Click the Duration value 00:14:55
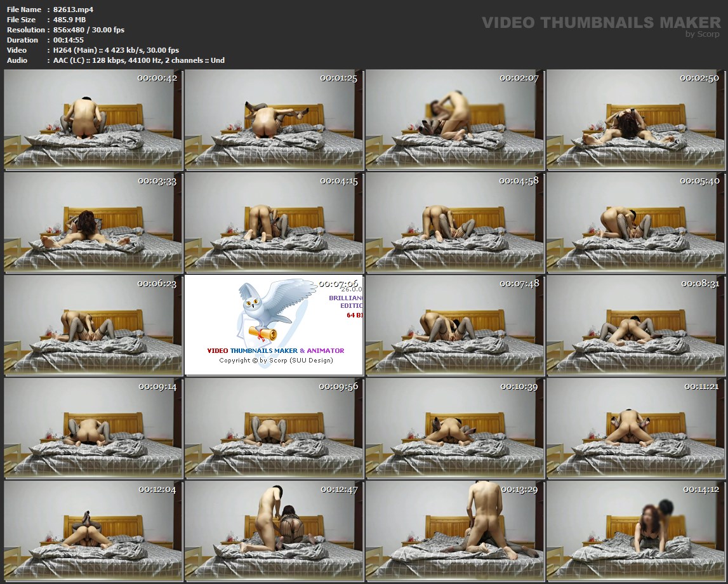728x584 pixels. tap(69, 40)
